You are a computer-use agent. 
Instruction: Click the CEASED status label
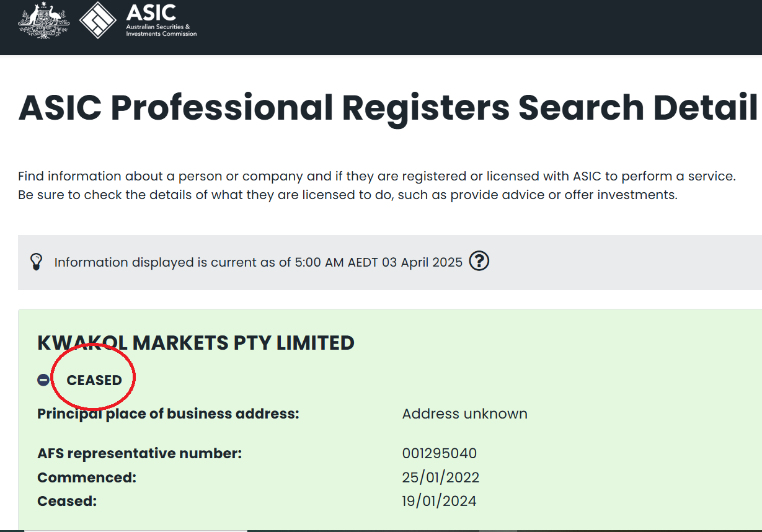click(x=94, y=380)
